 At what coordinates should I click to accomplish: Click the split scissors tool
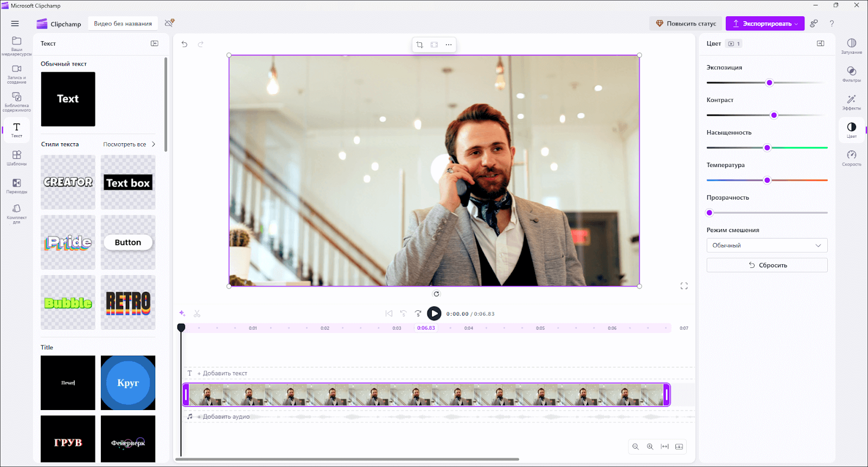197,314
